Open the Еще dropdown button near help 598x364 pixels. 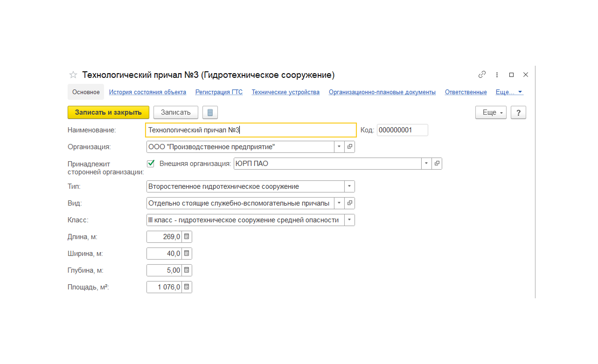[x=491, y=112]
